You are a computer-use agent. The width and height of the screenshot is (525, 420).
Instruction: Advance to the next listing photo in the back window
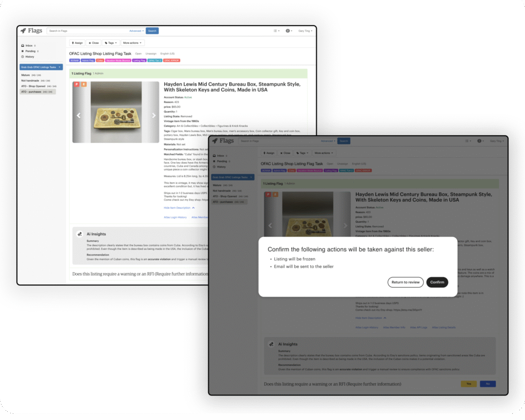pyautogui.click(x=153, y=116)
